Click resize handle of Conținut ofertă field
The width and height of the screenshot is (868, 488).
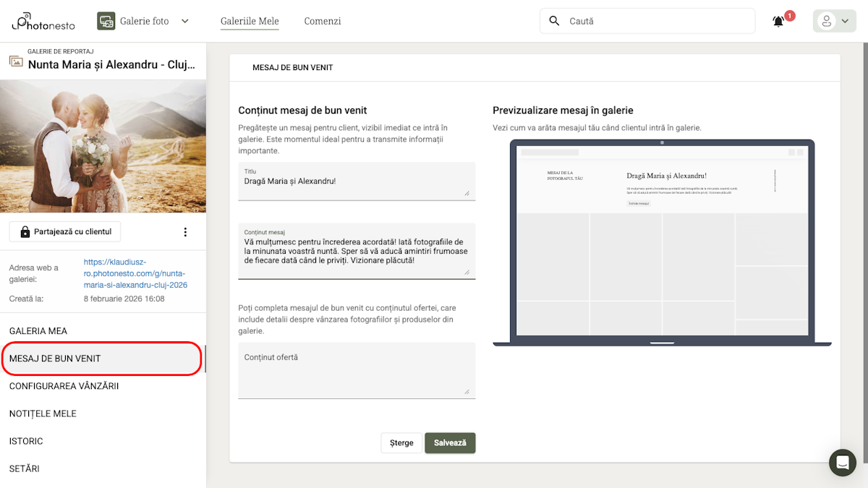tap(467, 392)
